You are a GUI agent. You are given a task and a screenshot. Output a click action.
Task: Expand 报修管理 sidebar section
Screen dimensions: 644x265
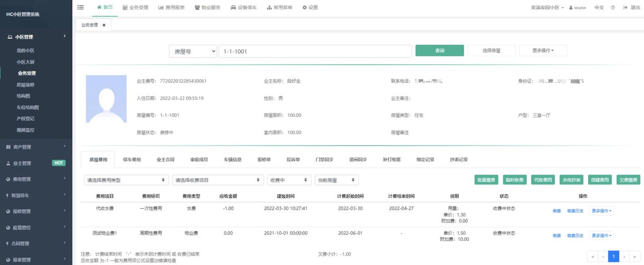(x=36, y=211)
